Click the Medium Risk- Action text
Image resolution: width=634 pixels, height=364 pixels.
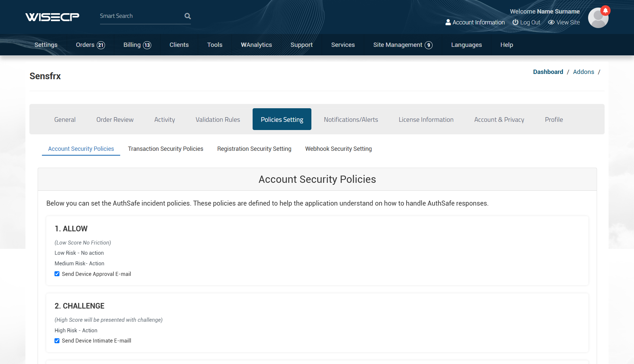(x=79, y=263)
